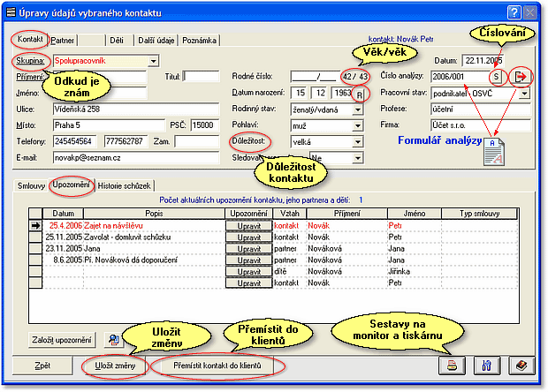Open the Skupina dropdown
Viewport: 548px width, 392px height.
point(153,60)
